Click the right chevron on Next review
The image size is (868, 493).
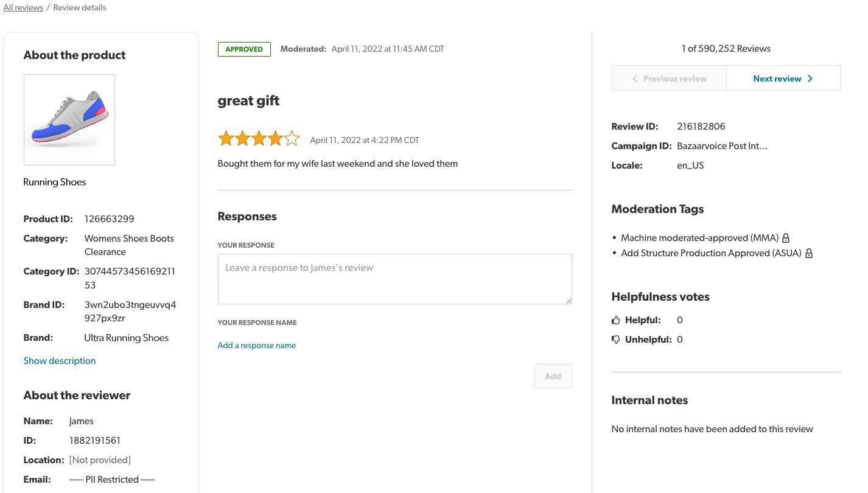coord(810,78)
